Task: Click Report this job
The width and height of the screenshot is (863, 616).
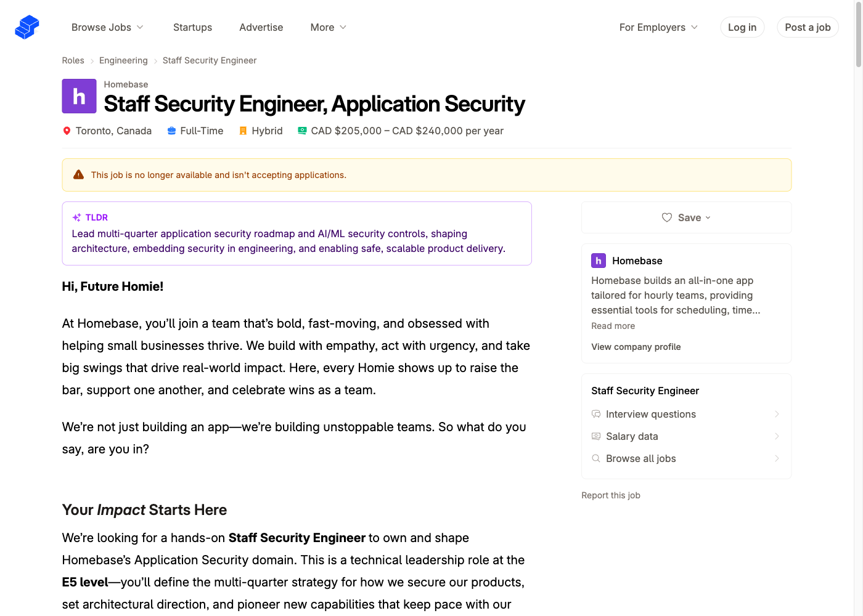Action: pos(611,495)
